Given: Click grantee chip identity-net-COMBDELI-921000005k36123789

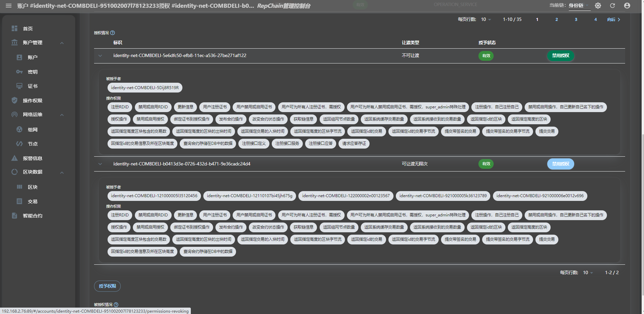Looking at the screenshot, I should pyautogui.click(x=443, y=196).
